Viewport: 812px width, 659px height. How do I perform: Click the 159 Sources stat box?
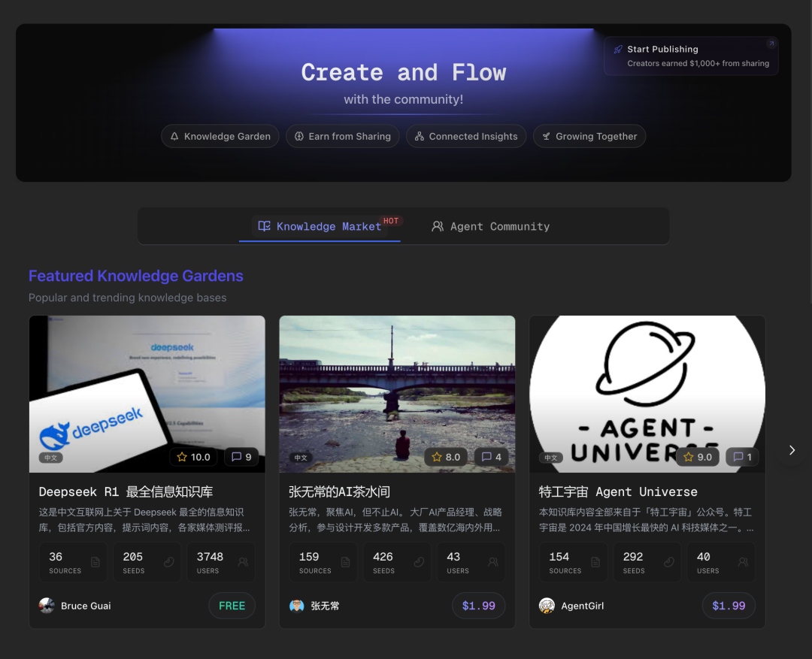click(323, 562)
